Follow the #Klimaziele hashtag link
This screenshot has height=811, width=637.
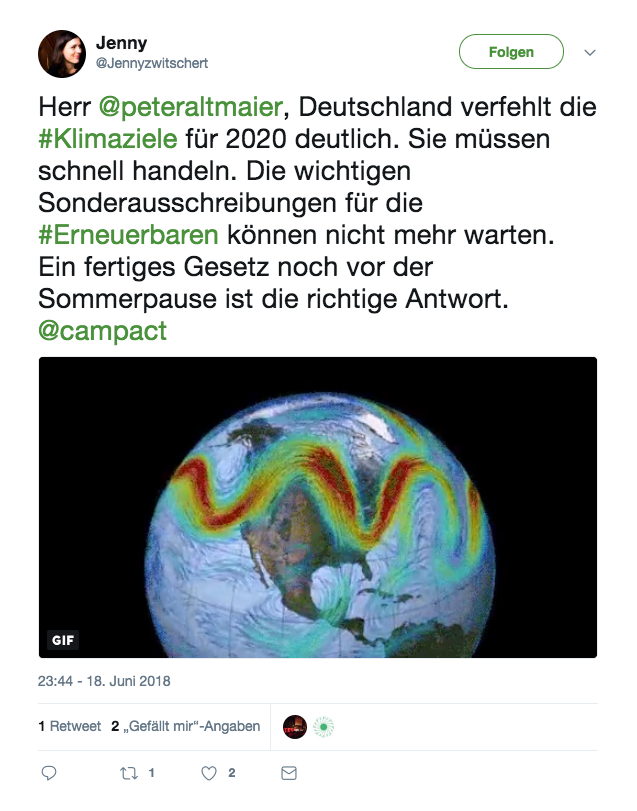point(107,136)
